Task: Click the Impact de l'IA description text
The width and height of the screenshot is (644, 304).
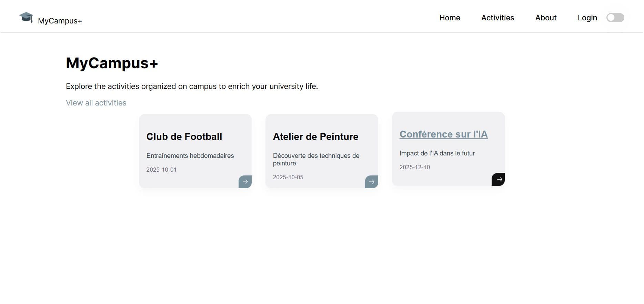Action: 437,153
